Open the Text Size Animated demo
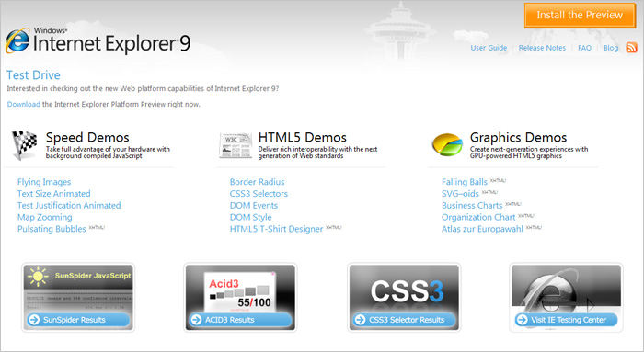 53,194
